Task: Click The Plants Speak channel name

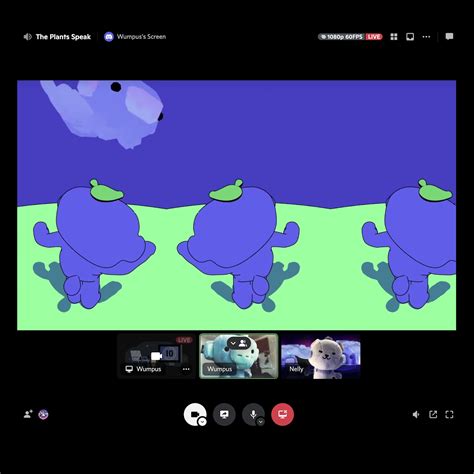Action: [63, 37]
